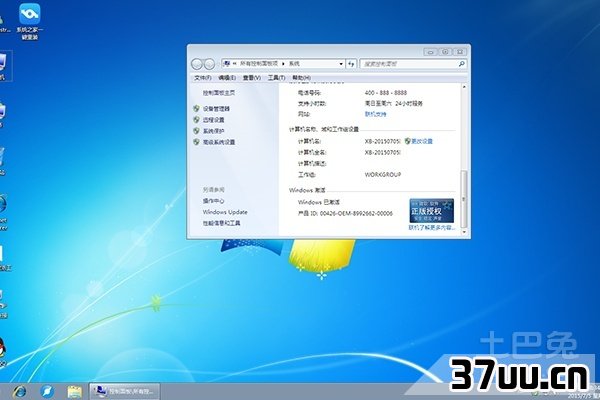Select the 所有控制面板项 breadcrumb
The height and width of the screenshot is (400, 600).
coord(259,64)
